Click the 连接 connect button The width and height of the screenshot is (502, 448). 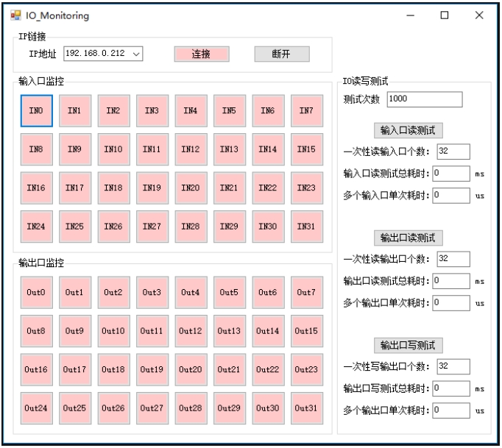[x=202, y=54]
